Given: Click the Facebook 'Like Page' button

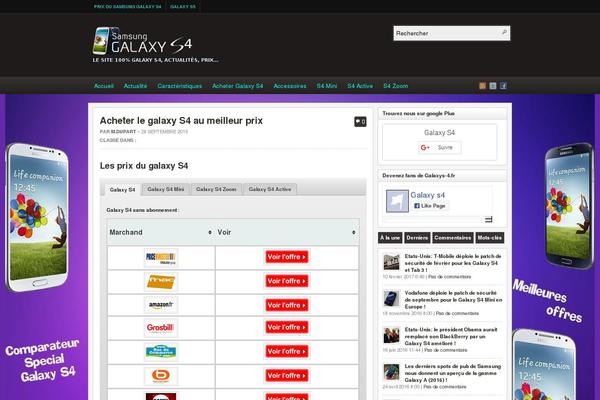Looking at the screenshot, I should tap(430, 206).
